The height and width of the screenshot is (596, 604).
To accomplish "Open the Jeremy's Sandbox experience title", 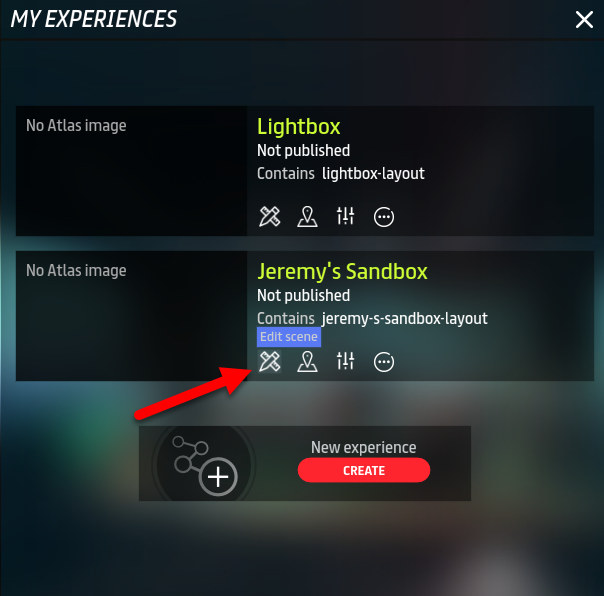I will [342, 272].
